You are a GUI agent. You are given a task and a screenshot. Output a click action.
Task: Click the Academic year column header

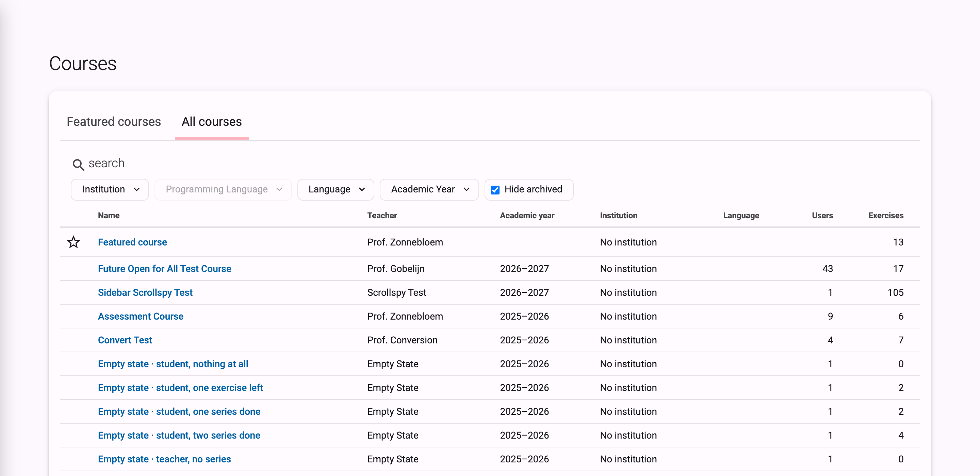pyautogui.click(x=527, y=216)
